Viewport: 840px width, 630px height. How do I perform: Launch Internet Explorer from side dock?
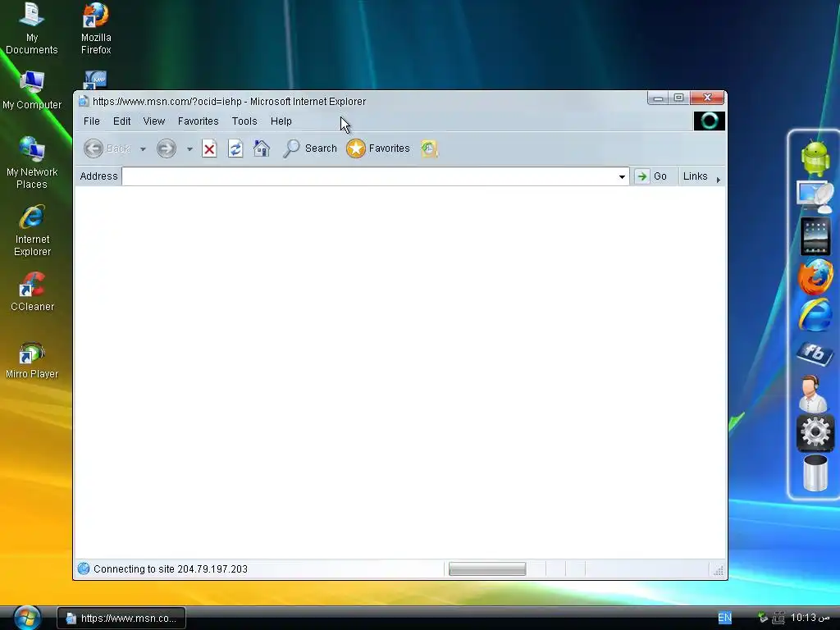tap(815, 315)
